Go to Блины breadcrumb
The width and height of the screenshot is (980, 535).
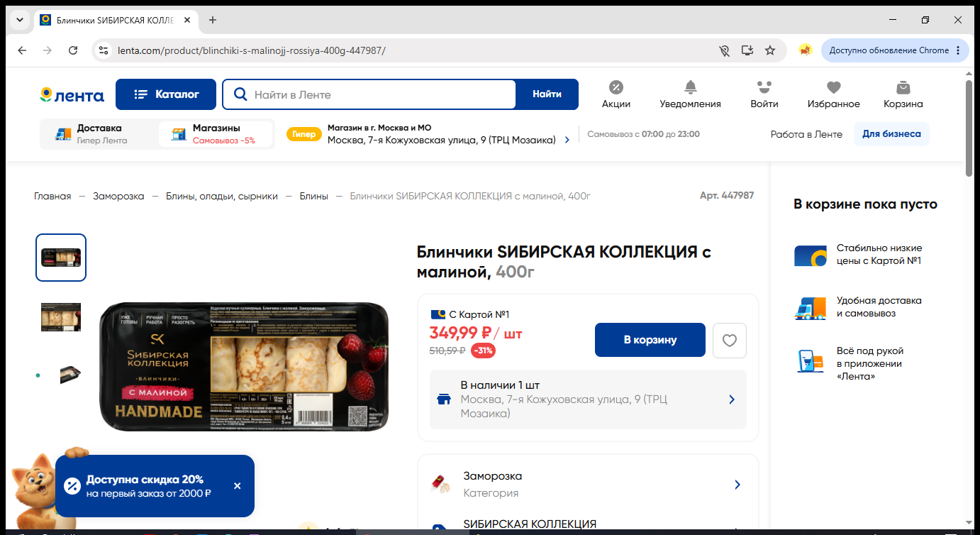313,196
